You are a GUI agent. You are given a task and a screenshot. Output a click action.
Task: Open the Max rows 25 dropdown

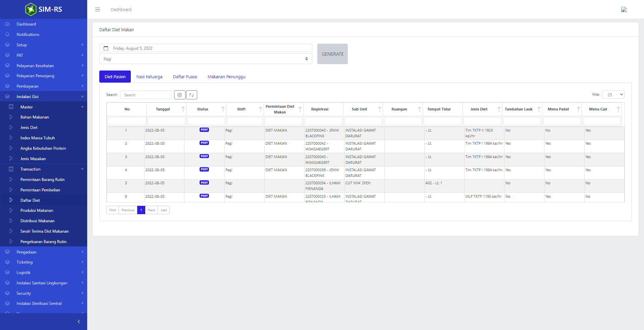coord(613,95)
